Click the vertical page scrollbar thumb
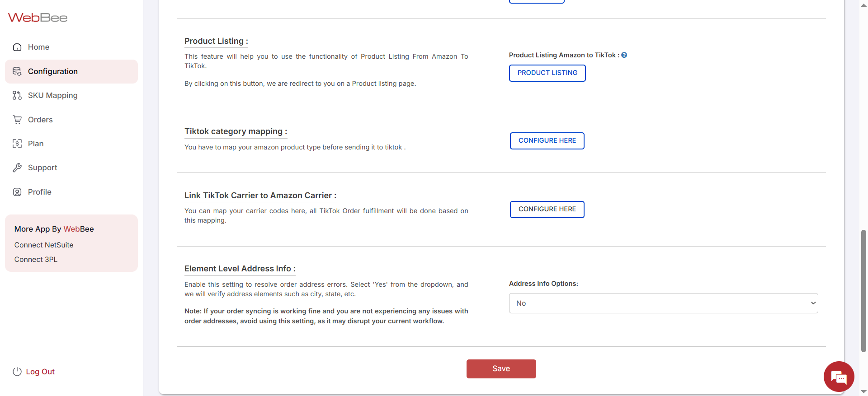The width and height of the screenshot is (868, 396). coord(863,291)
